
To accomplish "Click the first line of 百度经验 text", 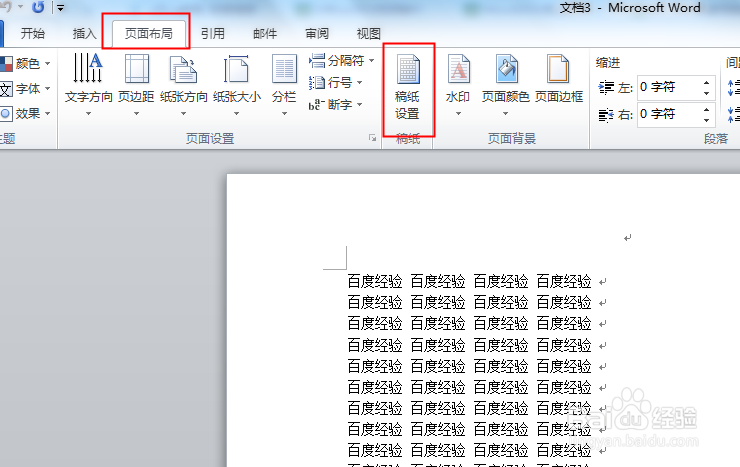I will pyautogui.click(x=470, y=281).
